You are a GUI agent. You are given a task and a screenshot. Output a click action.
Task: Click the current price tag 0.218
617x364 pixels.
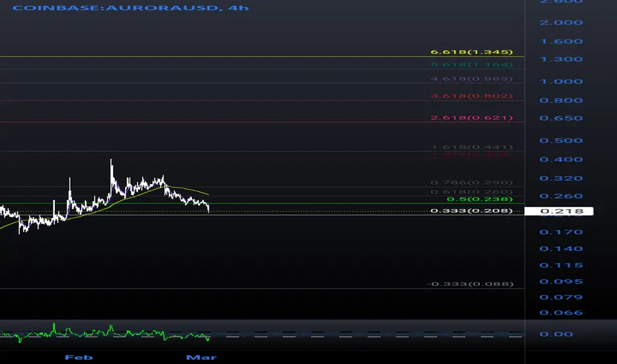click(x=559, y=211)
